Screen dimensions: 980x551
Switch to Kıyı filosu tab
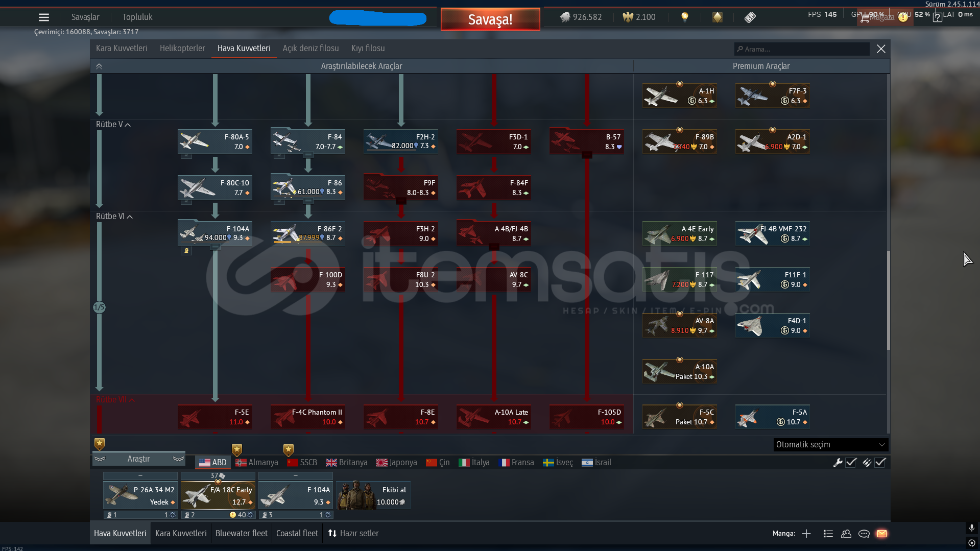coord(368,49)
